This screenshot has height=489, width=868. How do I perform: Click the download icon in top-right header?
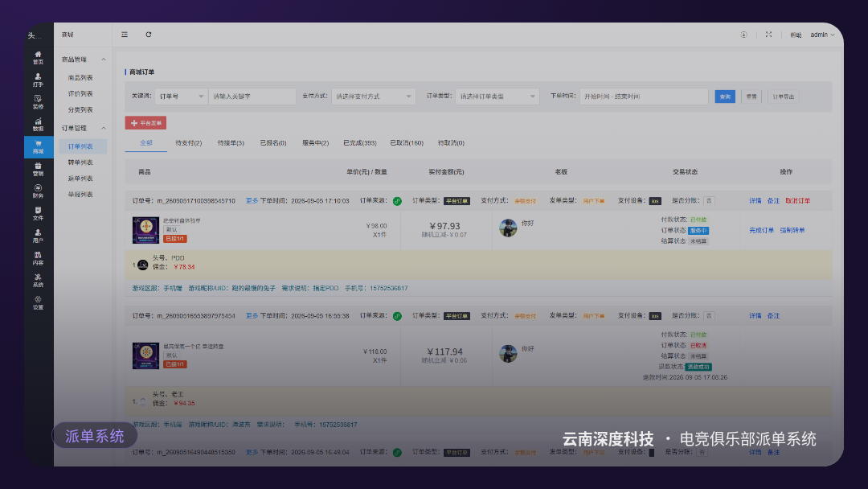coord(743,35)
